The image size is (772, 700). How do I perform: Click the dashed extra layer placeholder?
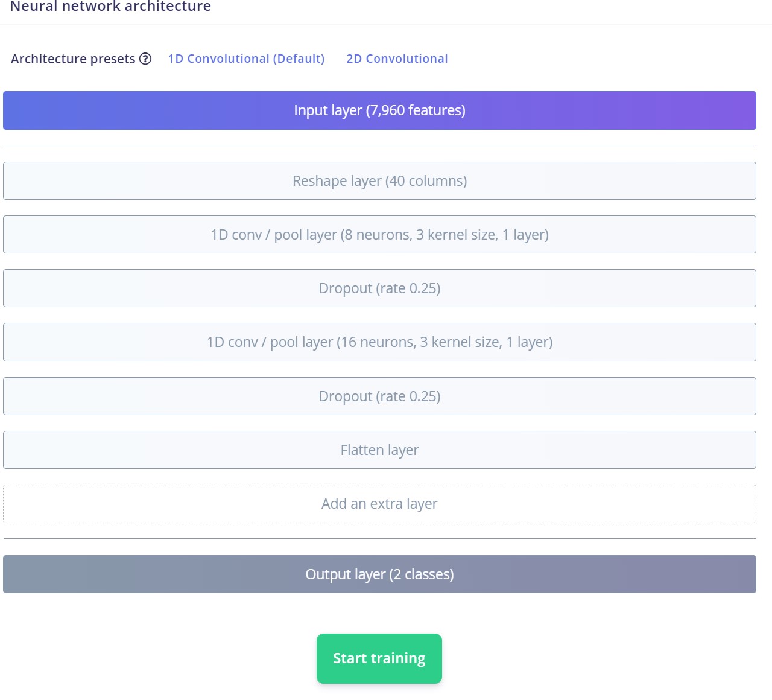(x=379, y=504)
